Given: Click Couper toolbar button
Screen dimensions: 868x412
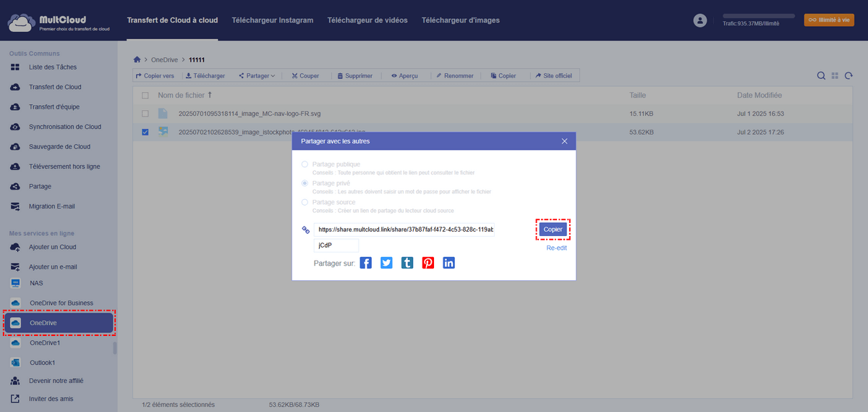Looking at the screenshot, I should tap(305, 75).
